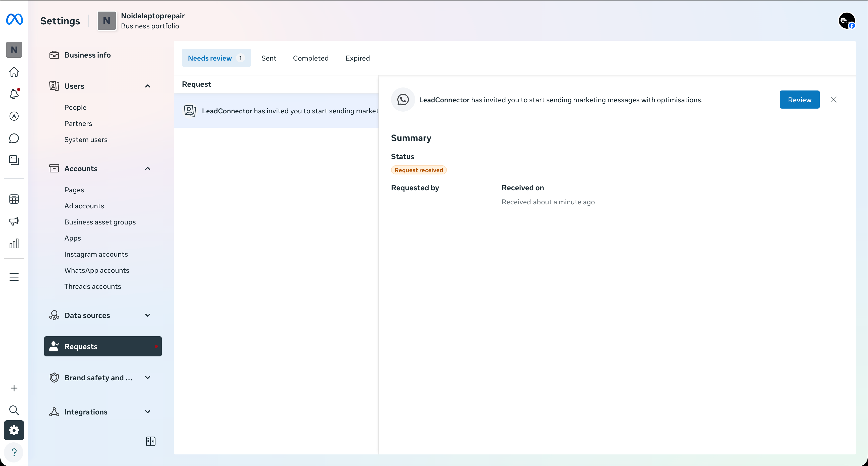Expand the Data sources section
The height and width of the screenshot is (466, 868).
click(x=148, y=315)
